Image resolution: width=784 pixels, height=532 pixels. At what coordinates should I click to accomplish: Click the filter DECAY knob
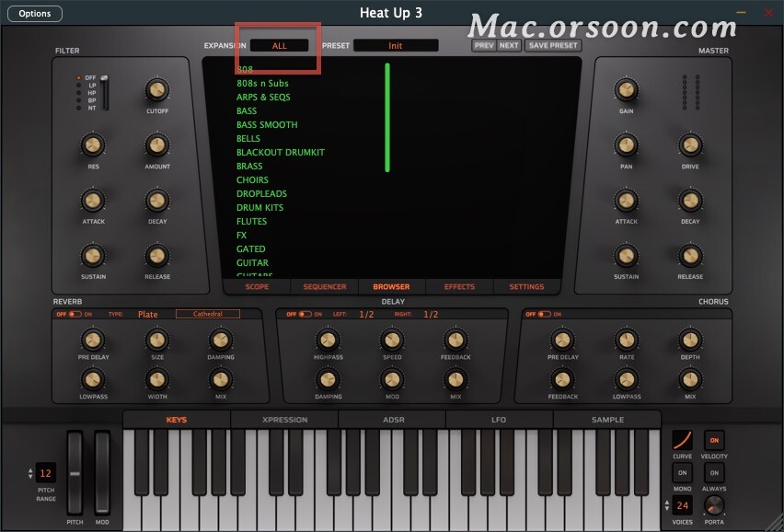point(157,201)
